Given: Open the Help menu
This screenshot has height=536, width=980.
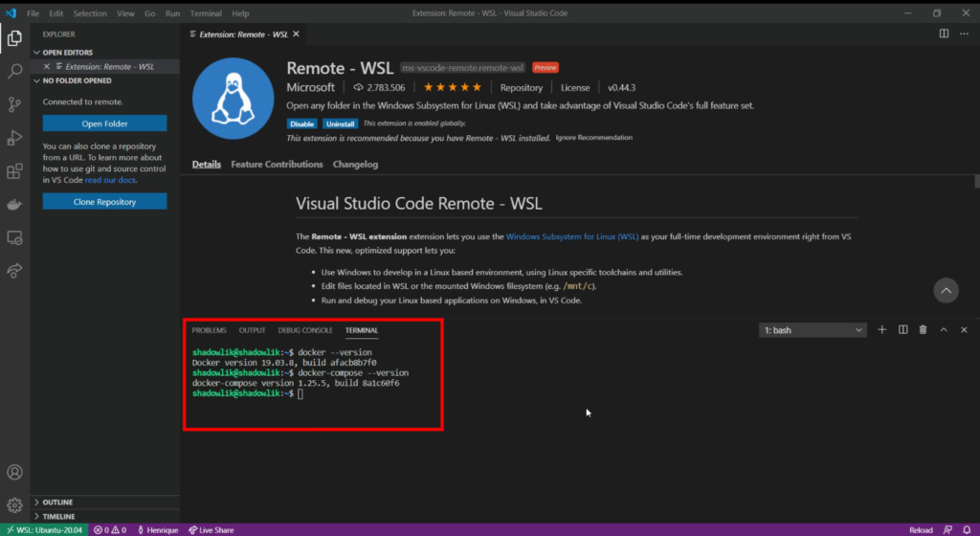Looking at the screenshot, I should click(x=240, y=13).
